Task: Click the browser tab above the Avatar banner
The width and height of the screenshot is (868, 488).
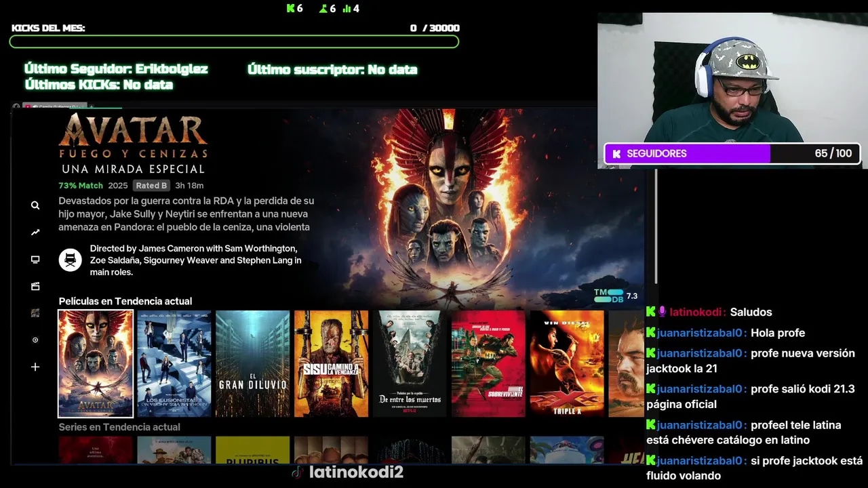Action: pos(56,106)
